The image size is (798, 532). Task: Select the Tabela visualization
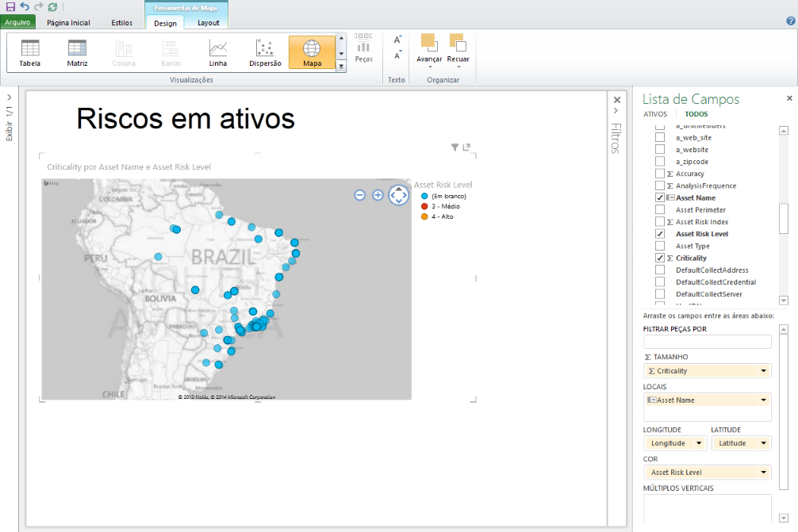pyautogui.click(x=29, y=52)
